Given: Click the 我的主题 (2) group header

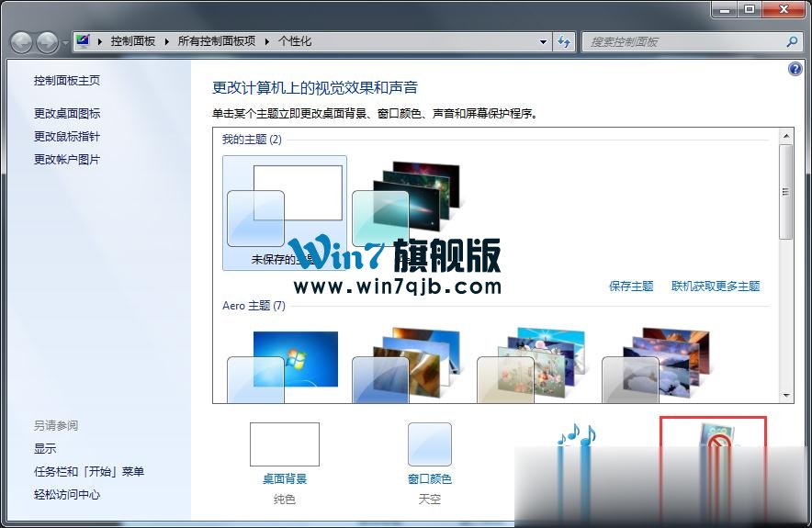Looking at the screenshot, I should 252,140.
